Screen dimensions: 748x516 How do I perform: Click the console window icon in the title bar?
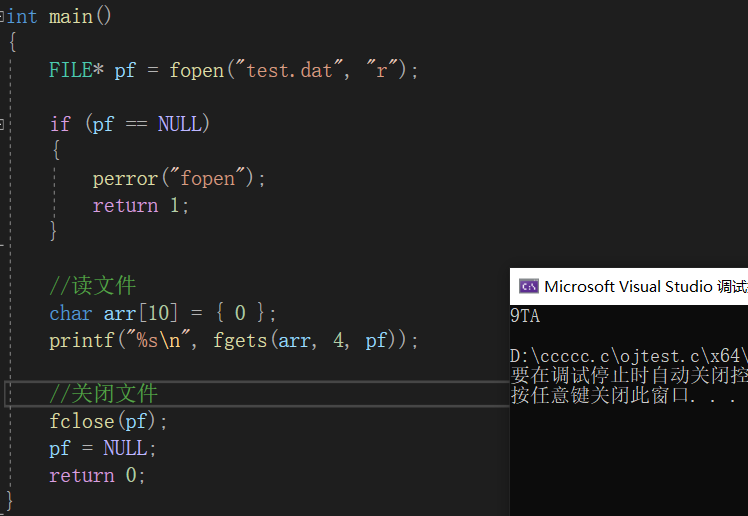click(x=529, y=286)
